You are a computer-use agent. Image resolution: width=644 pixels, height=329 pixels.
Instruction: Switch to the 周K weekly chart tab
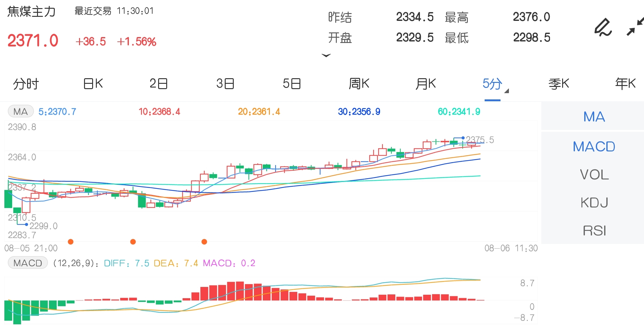[x=359, y=83]
